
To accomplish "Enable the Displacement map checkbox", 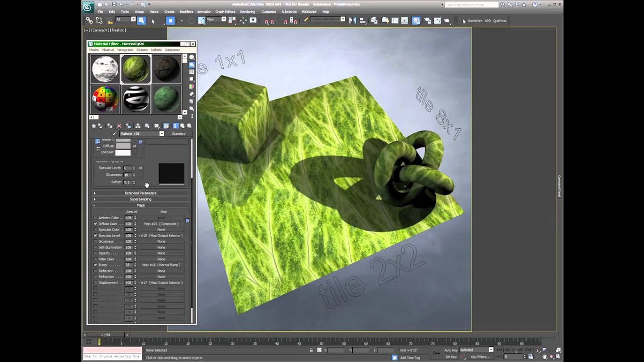I will [96, 283].
